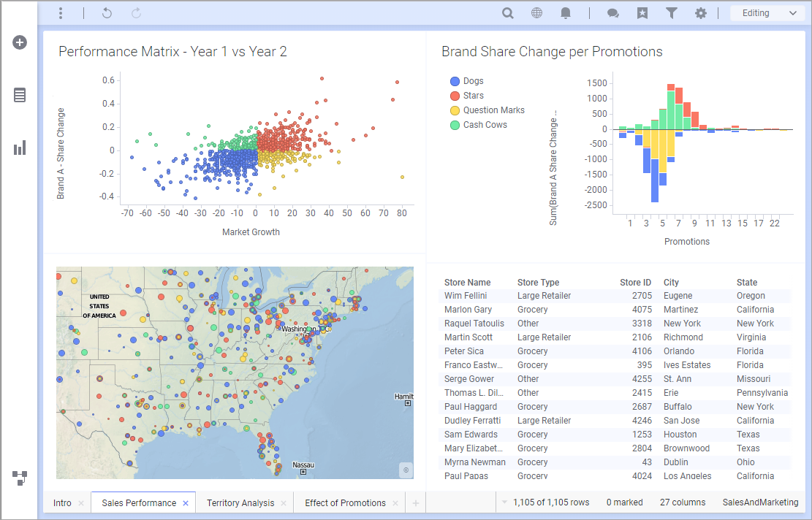This screenshot has height=520, width=812.
Task: Open the filters panel icon
Action: coord(671,12)
